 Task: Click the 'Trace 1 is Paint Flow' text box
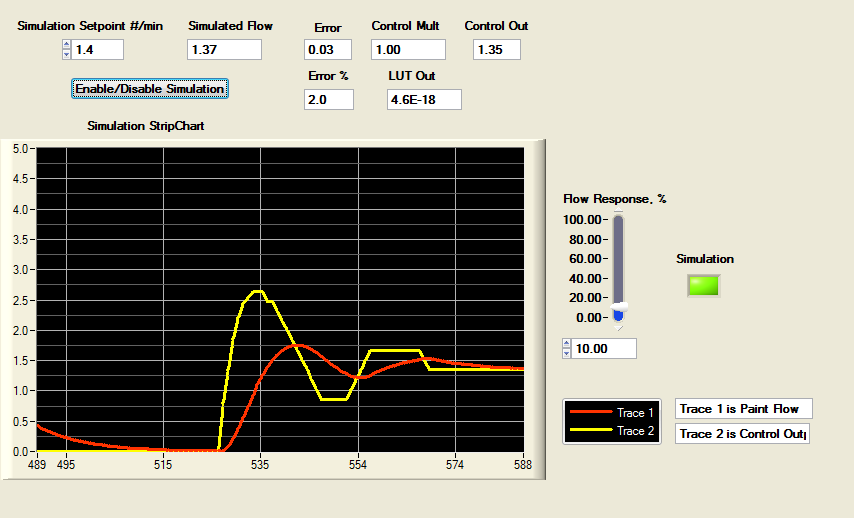pyautogui.click(x=744, y=409)
